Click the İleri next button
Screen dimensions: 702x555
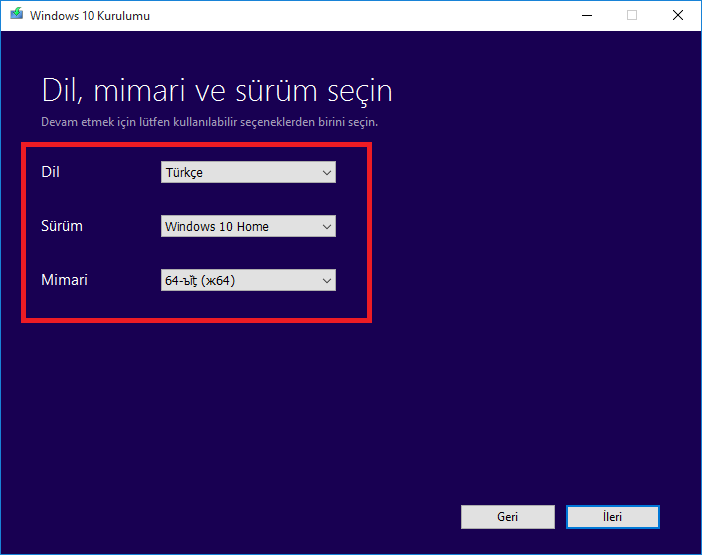point(612,517)
